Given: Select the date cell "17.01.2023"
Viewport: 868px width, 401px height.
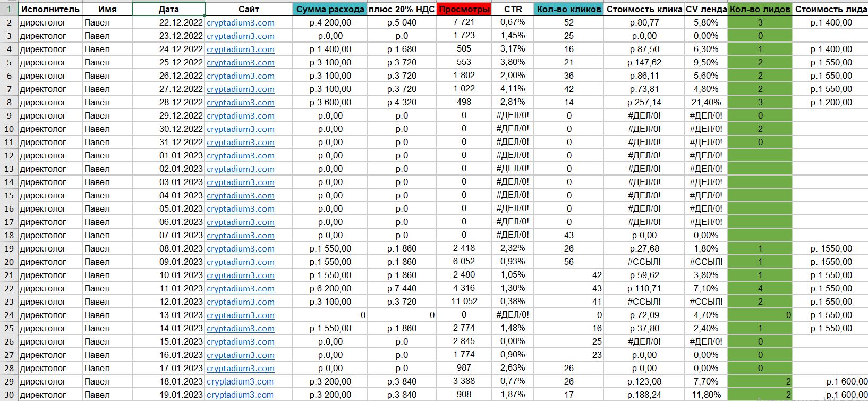Looking at the screenshot, I should [x=168, y=368].
